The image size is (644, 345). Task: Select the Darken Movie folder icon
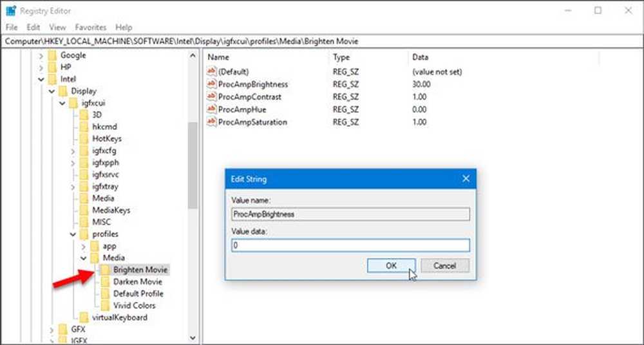[x=106, y=281]
